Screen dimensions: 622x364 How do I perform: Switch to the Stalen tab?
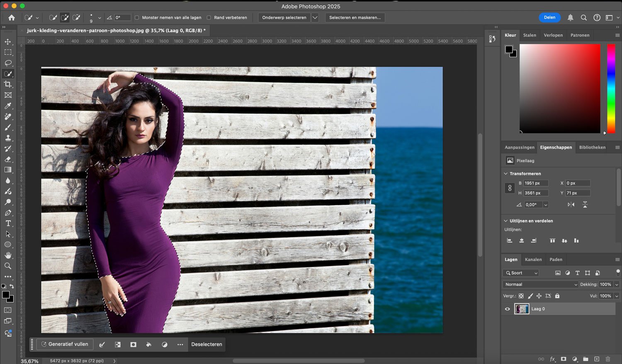[x=530, y=35]
